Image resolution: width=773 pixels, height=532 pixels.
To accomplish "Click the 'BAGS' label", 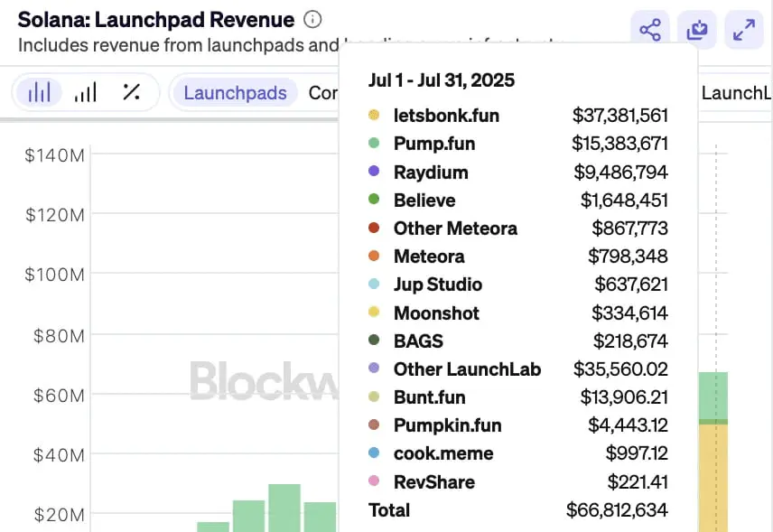I will 418,341.
